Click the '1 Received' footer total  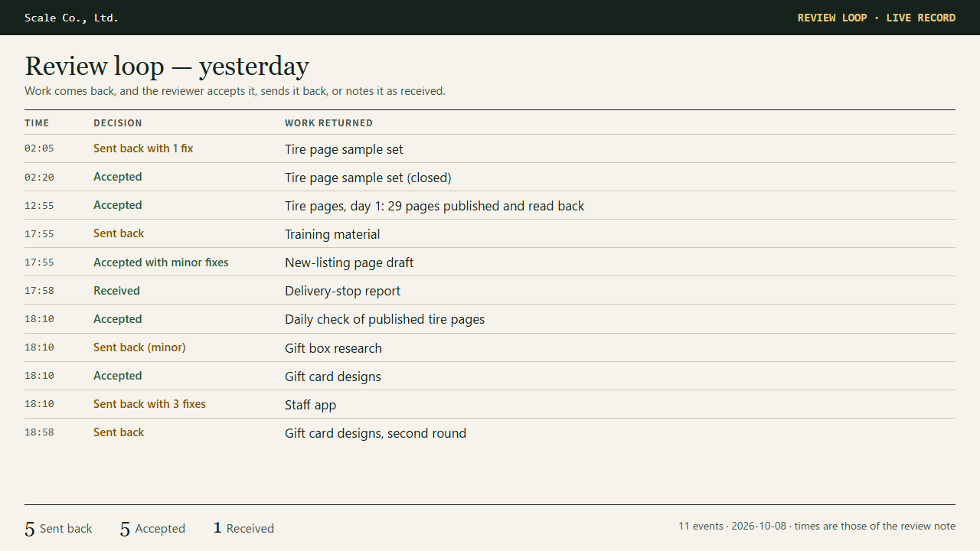point(243,528)
